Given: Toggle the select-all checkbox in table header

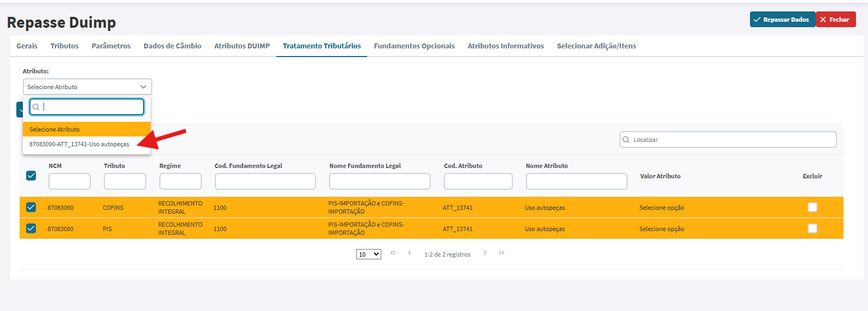Looking at the screenshot, I should 31,176.
